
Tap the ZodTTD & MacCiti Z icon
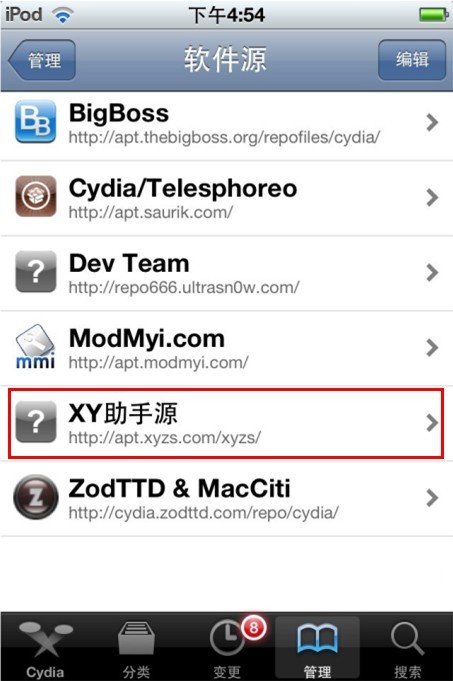36,497
